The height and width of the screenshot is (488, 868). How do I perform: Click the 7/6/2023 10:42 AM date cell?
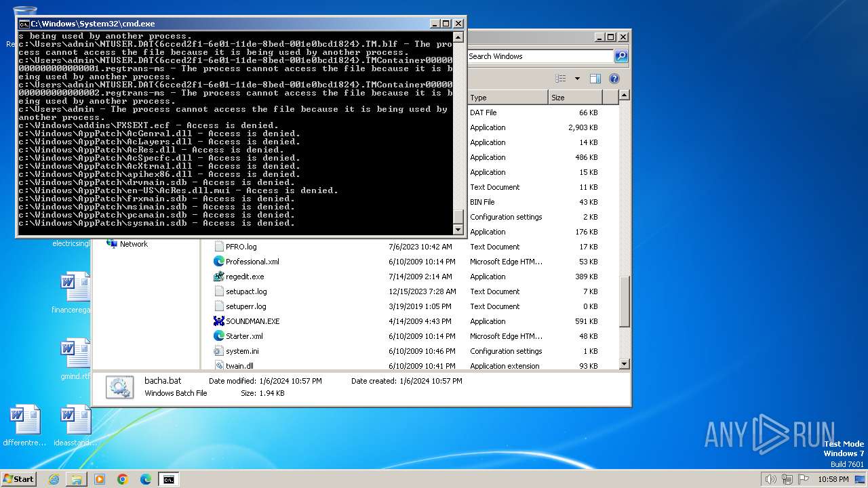[x=420, y=247]
